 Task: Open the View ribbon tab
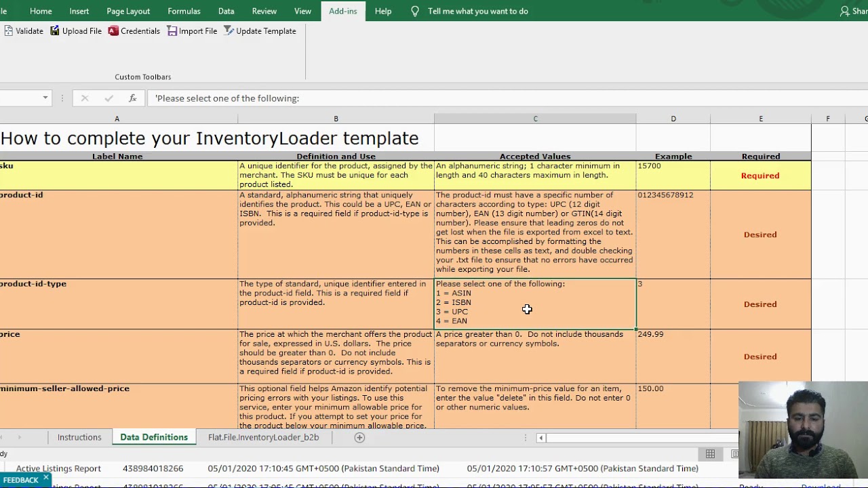[x=302, y=11]
